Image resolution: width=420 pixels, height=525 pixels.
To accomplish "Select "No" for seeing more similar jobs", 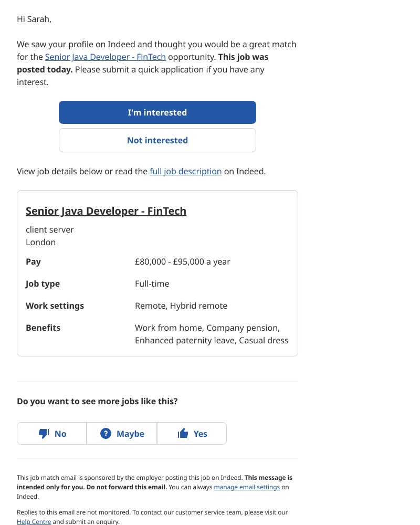I will (51, 433).
